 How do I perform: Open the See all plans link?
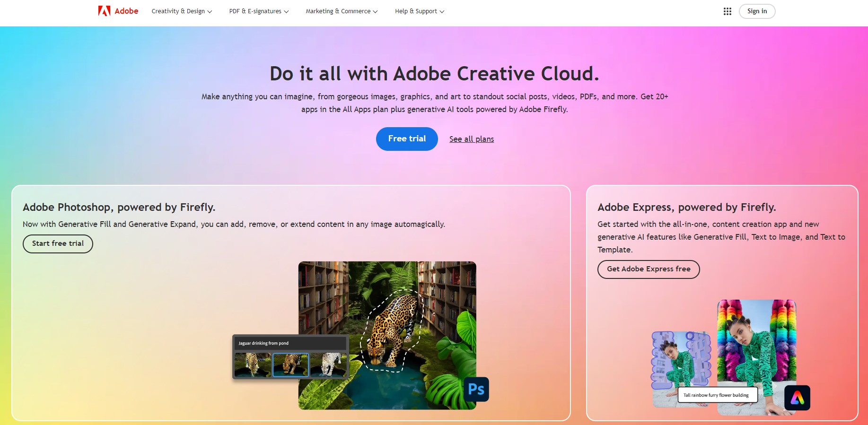[x=472, y=139]
